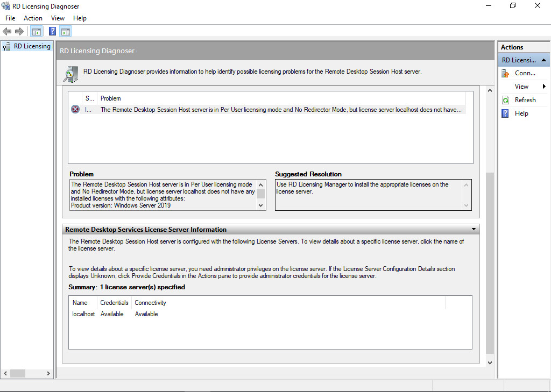Click the Back arrow in the toolbar
This screenshot has width=551, height=392.
7,31
